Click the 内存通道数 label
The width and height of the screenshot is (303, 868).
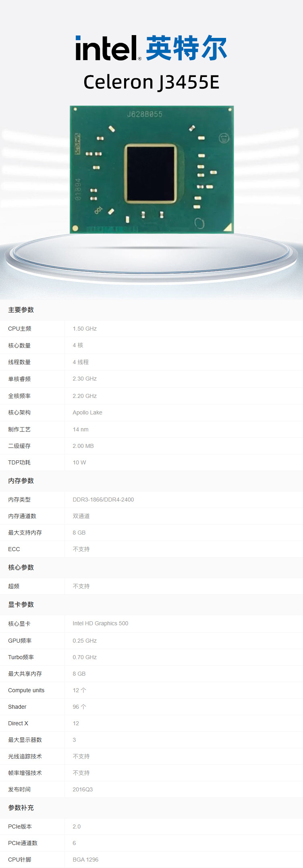coord(22,516)
